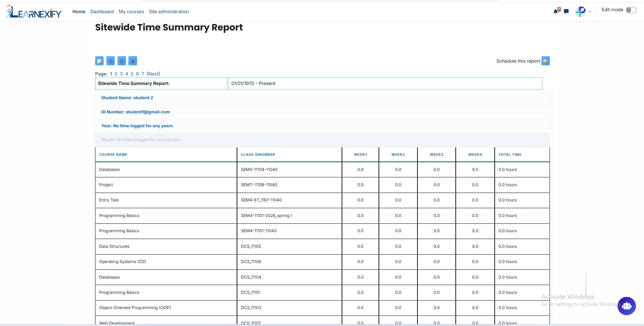Click the 01/01/1970 - Present date range field

[385, 83]
